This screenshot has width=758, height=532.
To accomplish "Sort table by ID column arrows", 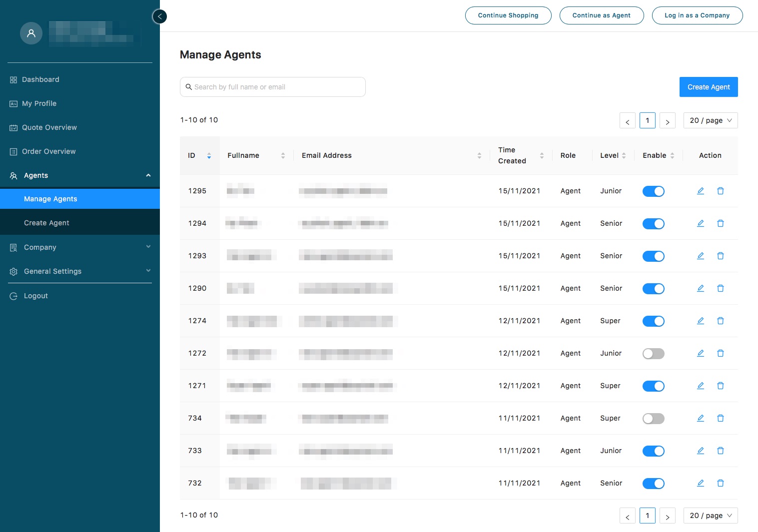I will (x=209, y=156).
